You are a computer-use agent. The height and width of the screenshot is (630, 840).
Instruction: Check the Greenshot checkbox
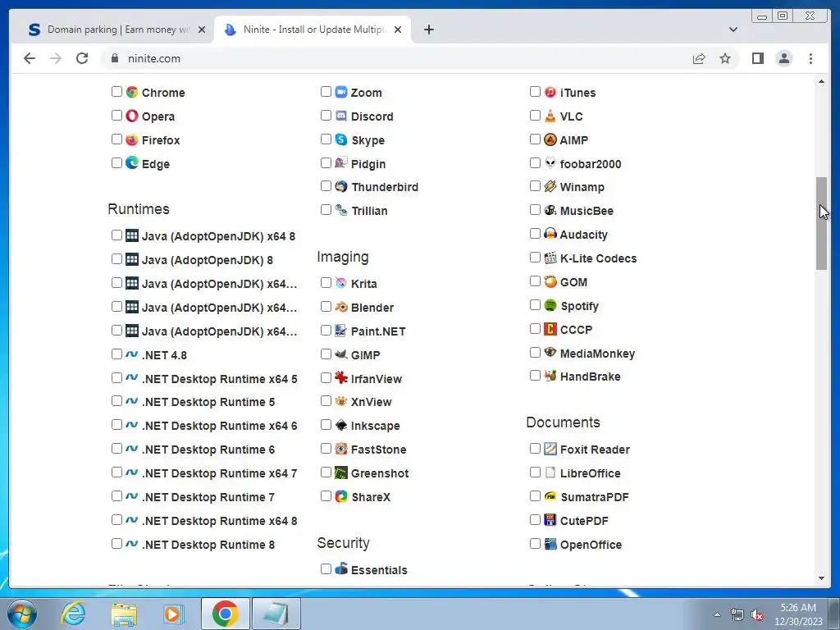tap(326, 472)
